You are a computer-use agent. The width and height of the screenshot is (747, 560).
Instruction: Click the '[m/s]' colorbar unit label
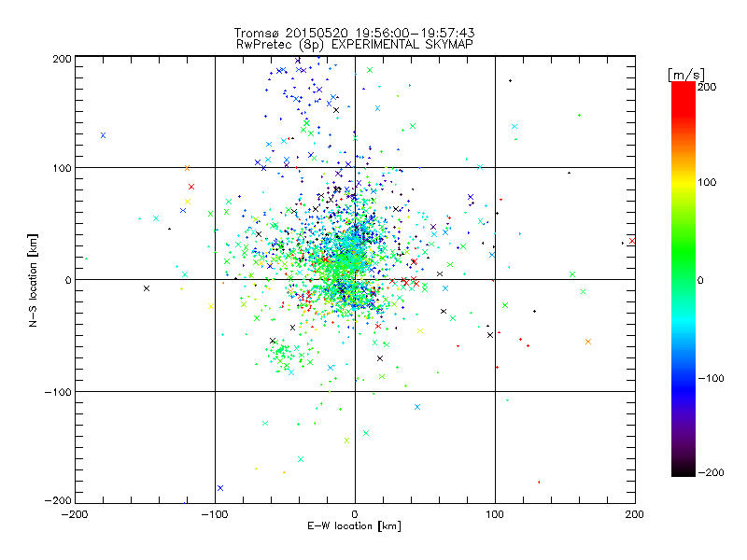click(686, 75)
